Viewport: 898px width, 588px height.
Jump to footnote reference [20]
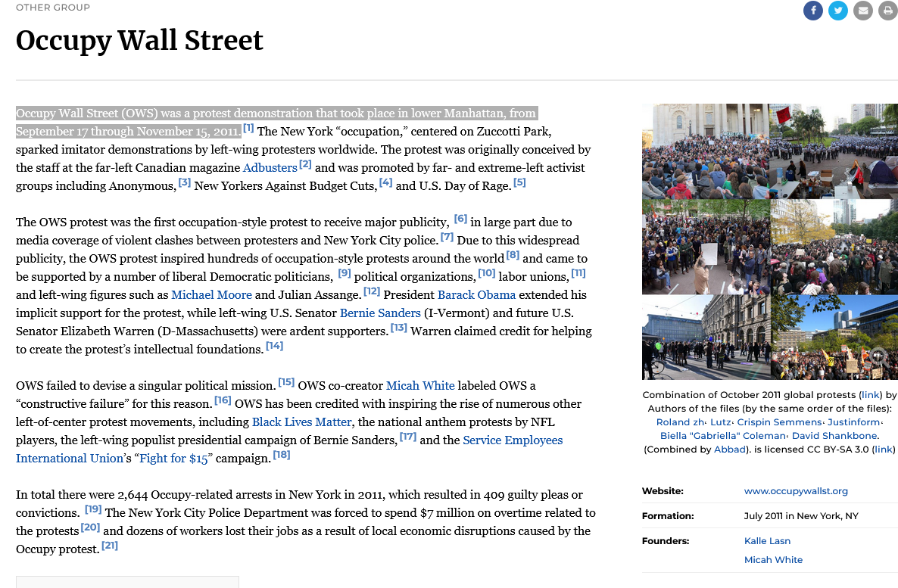click(x=90, y=528)
